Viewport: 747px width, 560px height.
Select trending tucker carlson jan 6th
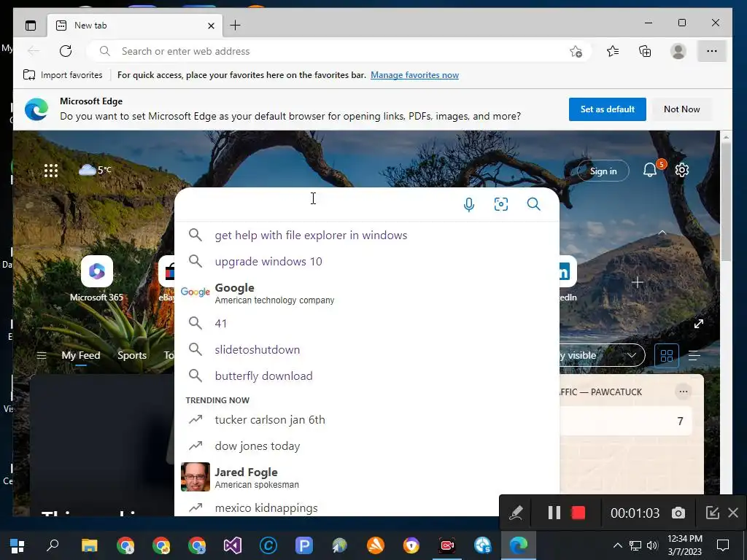367,419
